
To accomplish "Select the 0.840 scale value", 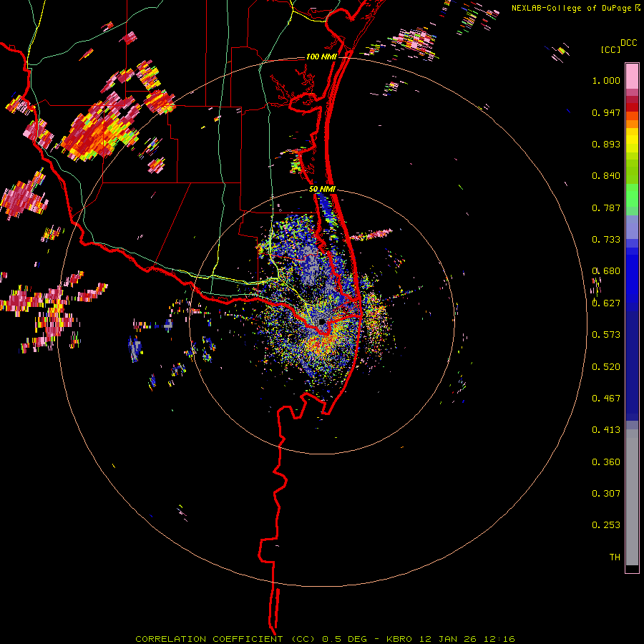I will (606, 176).
